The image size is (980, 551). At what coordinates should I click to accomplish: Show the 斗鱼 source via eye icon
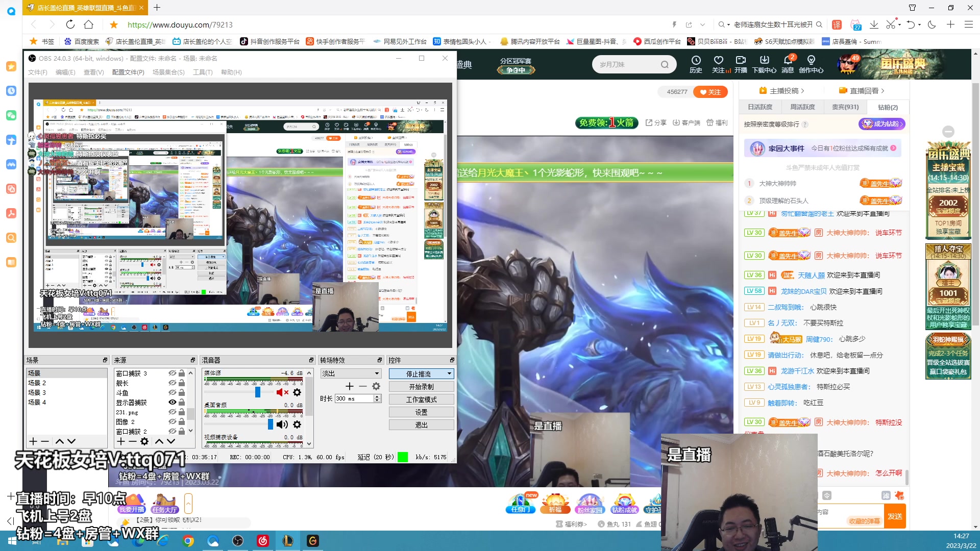coord(173,393)
